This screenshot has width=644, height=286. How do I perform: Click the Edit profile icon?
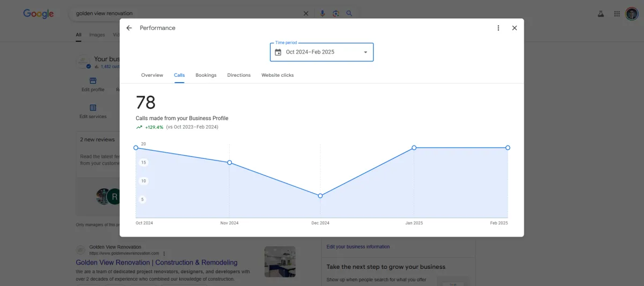pos(93,81)
